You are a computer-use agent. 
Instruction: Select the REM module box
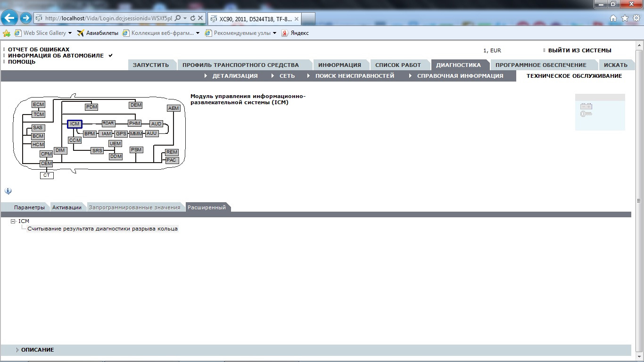[172, 152]
